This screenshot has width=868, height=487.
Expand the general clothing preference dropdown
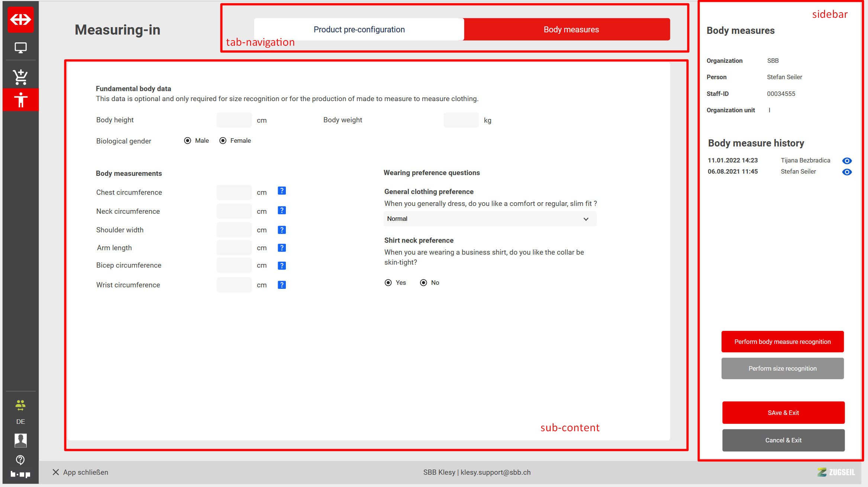pos(490,219)
